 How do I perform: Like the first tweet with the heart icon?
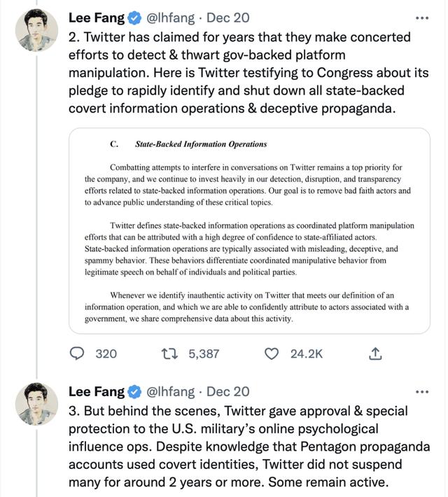(x=272, y=354)
